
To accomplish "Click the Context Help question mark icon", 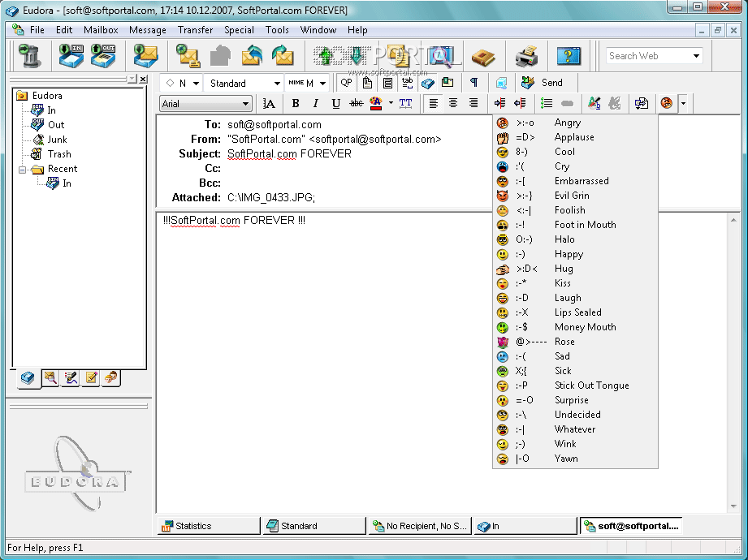I will [x=569, y=56].
